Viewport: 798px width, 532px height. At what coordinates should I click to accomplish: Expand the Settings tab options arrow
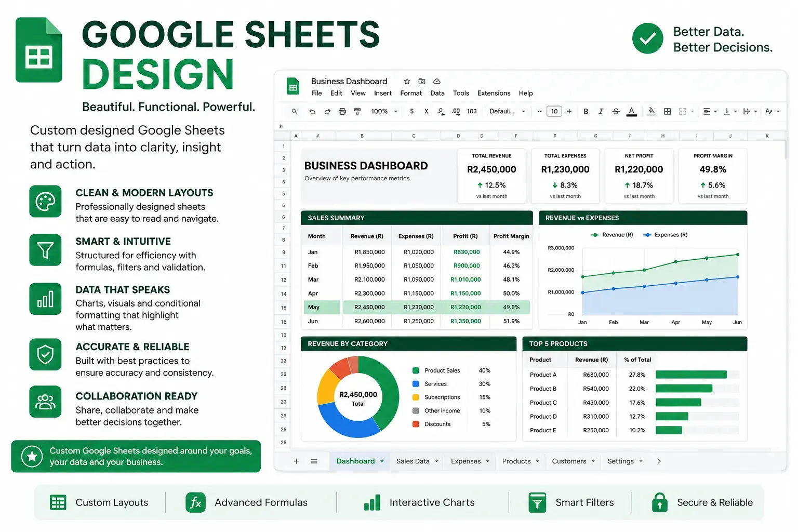coord(641,461)
